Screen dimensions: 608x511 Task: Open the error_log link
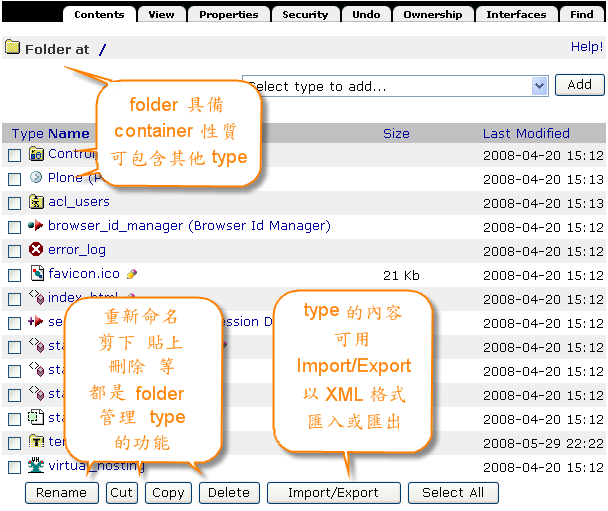pos(77,250)
